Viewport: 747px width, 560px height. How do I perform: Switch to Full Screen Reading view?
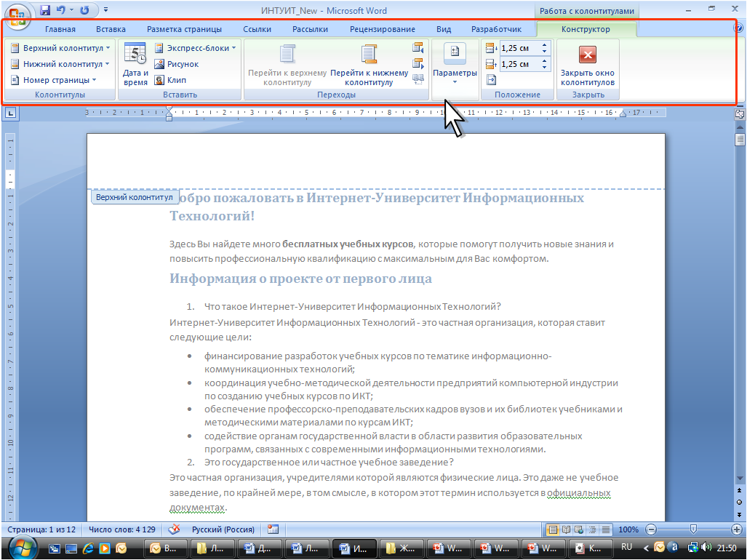566,529
